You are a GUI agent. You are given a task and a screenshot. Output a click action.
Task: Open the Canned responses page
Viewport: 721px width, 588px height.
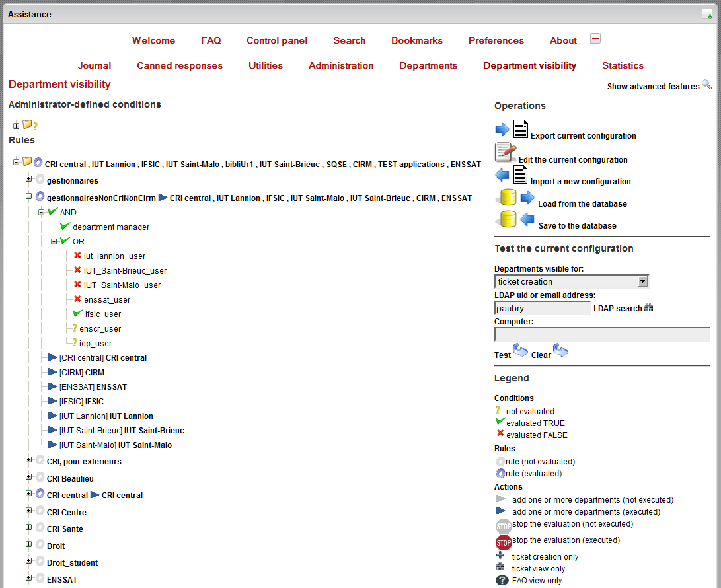coord(180,65)
